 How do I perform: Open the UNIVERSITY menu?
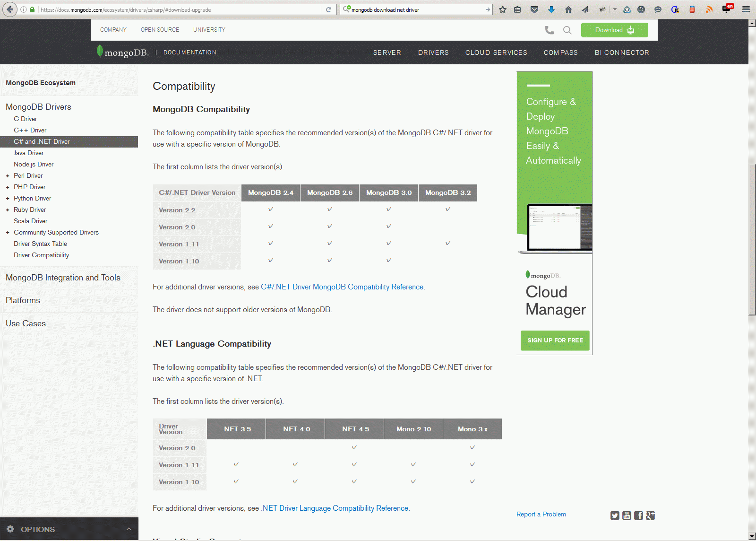pos(209,30)
